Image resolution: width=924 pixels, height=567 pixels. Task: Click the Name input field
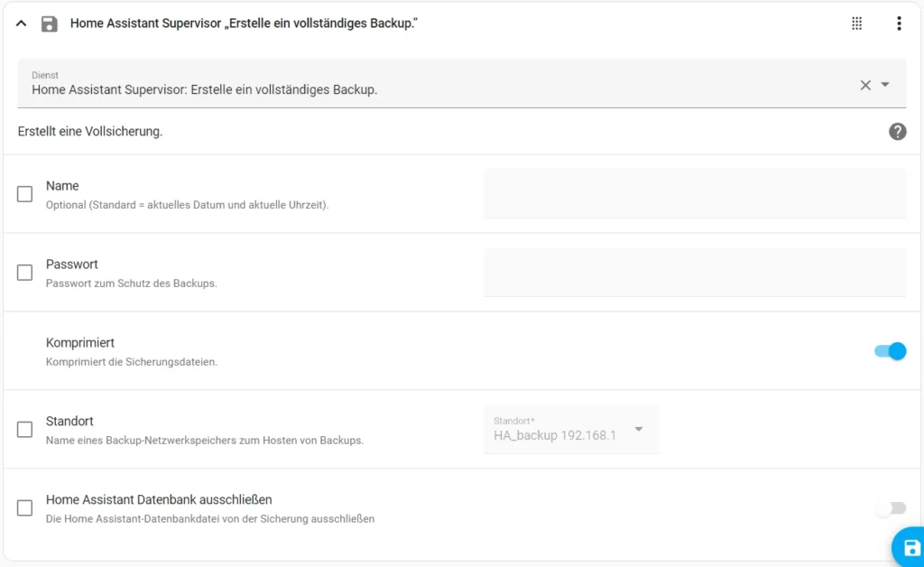tap(695, 193)
